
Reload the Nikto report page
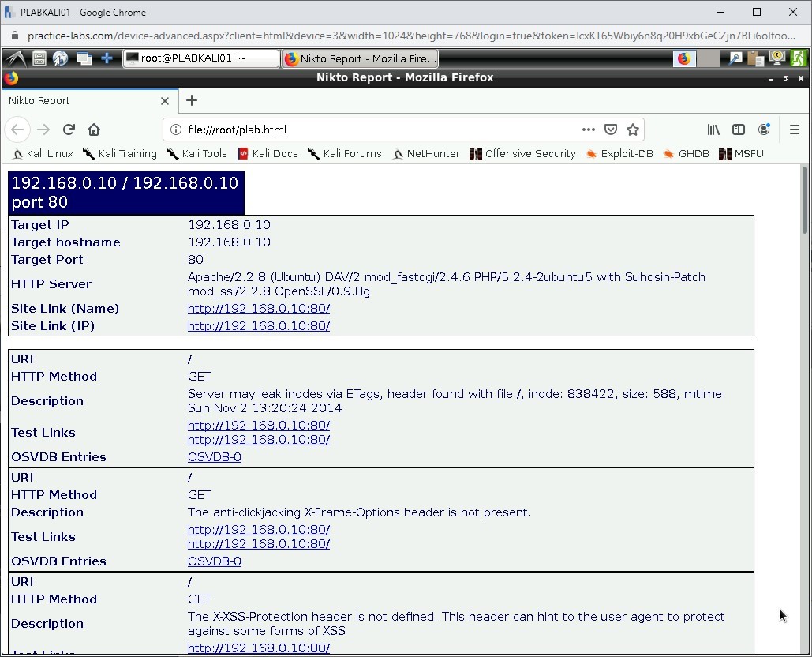click(69, 130)
